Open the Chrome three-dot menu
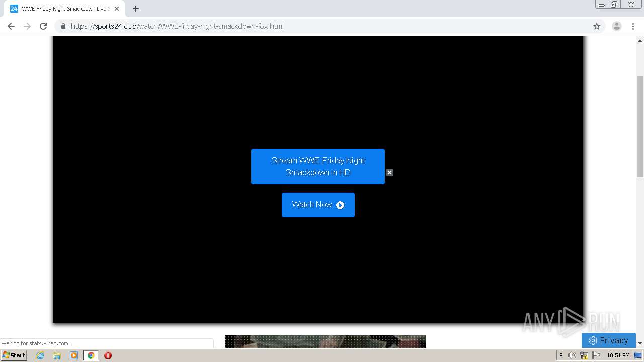This screenshot has height=362, width=644. (633, 26)
